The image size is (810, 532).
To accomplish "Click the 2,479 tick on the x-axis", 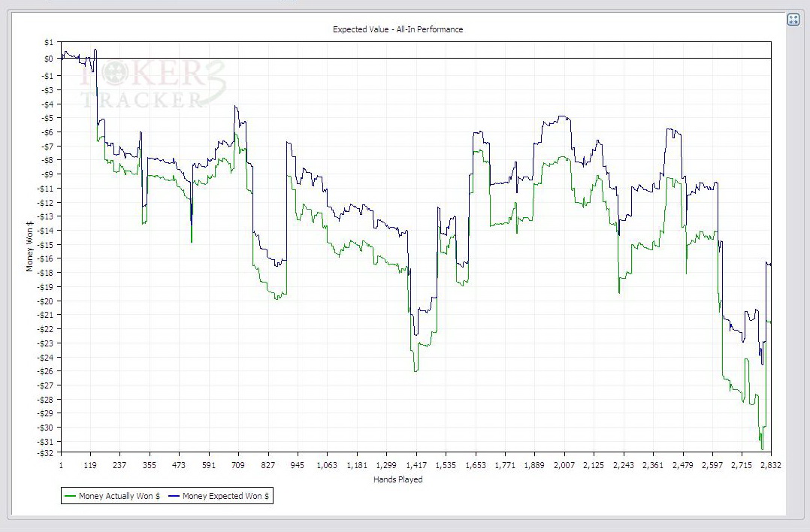I will pos(682,465).
